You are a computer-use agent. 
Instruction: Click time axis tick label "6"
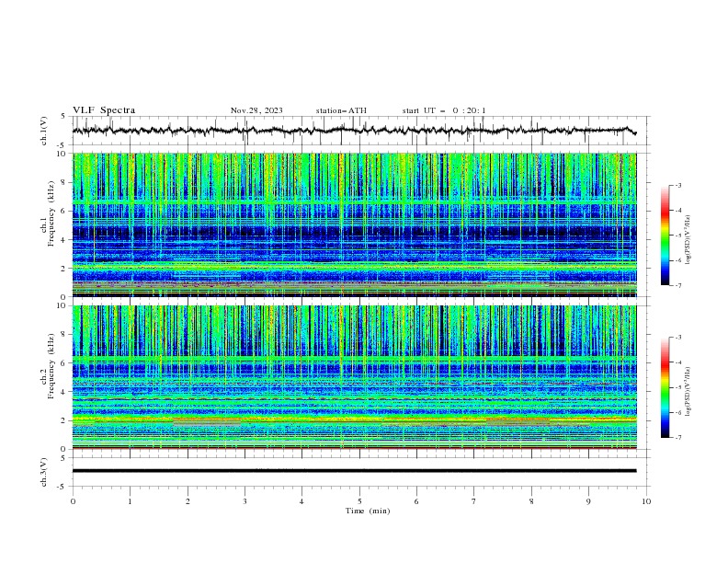coord(417,501)
